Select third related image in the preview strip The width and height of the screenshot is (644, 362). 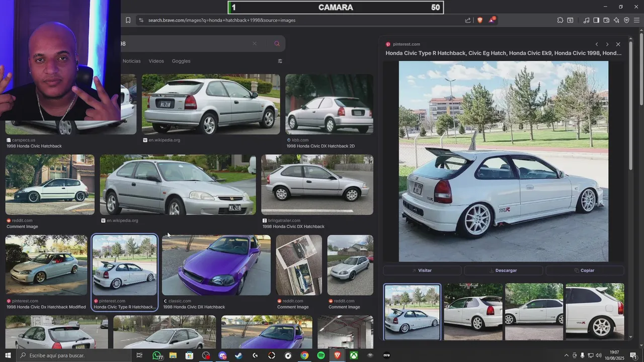(534, 312)
